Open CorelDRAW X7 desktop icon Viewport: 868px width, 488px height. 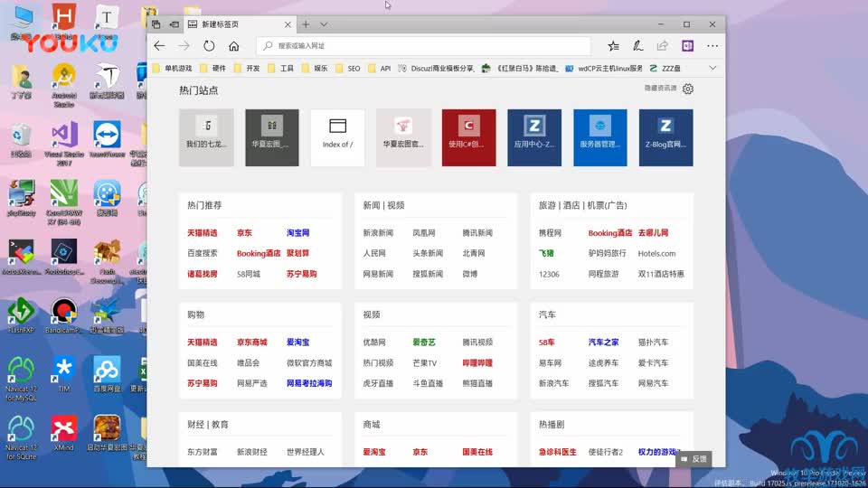click(63, 202)
